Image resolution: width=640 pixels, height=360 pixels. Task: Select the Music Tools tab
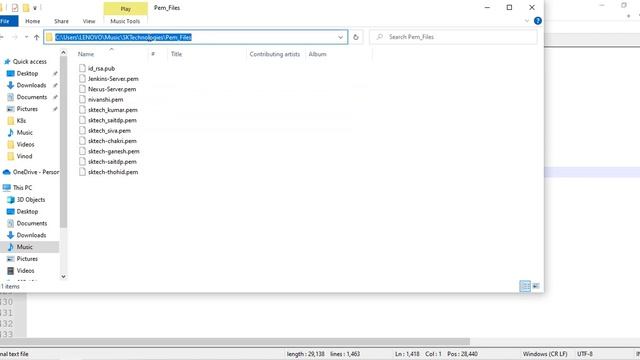125,21
